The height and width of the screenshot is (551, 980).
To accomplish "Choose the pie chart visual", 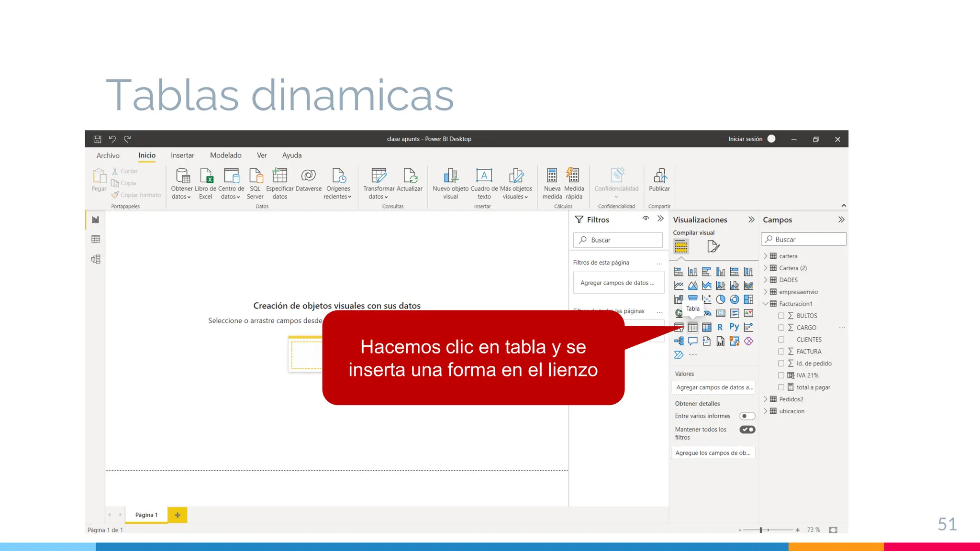I will click(720, 299).
